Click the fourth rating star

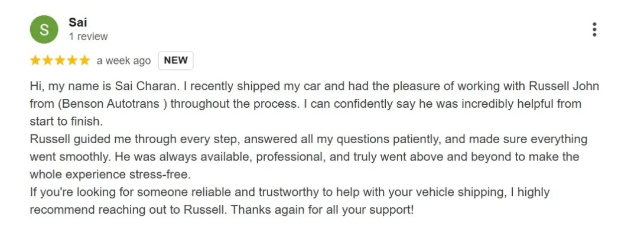click(x=72, y=60)
